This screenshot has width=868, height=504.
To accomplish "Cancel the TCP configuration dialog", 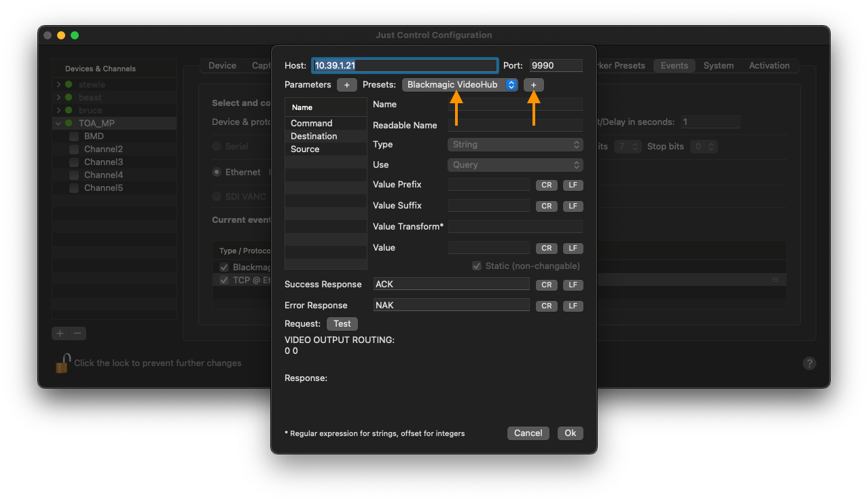I will click(x=528, y=433).
